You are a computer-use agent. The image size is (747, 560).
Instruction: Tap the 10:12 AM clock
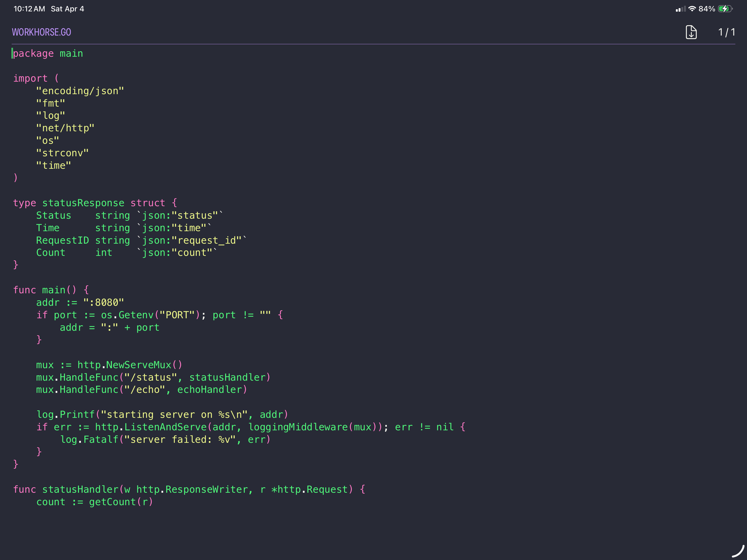(29, 9)
